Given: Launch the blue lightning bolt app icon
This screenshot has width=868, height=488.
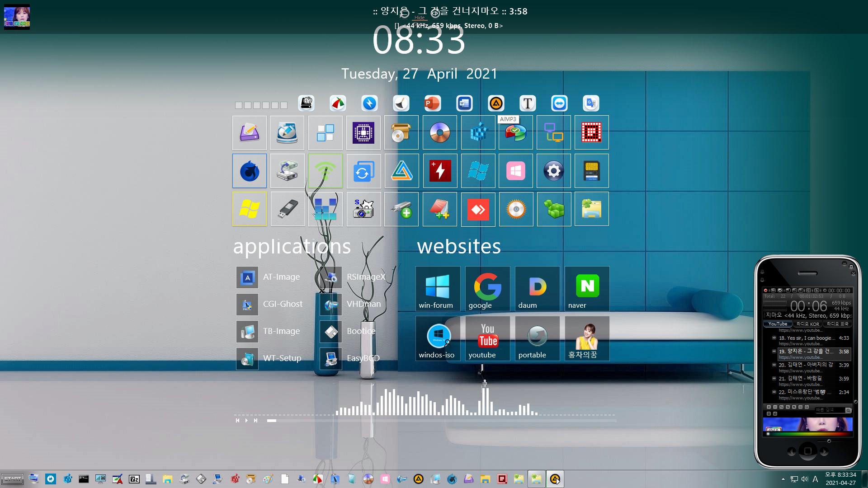Looking at the screenshot, I should tap(369, 103).
